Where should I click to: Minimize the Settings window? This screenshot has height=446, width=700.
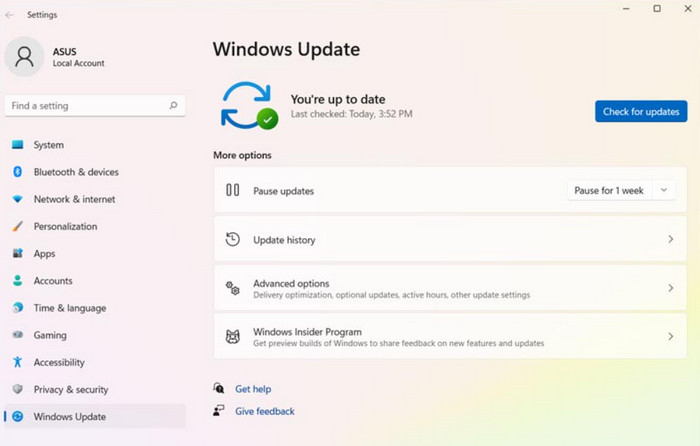point(626,8)
